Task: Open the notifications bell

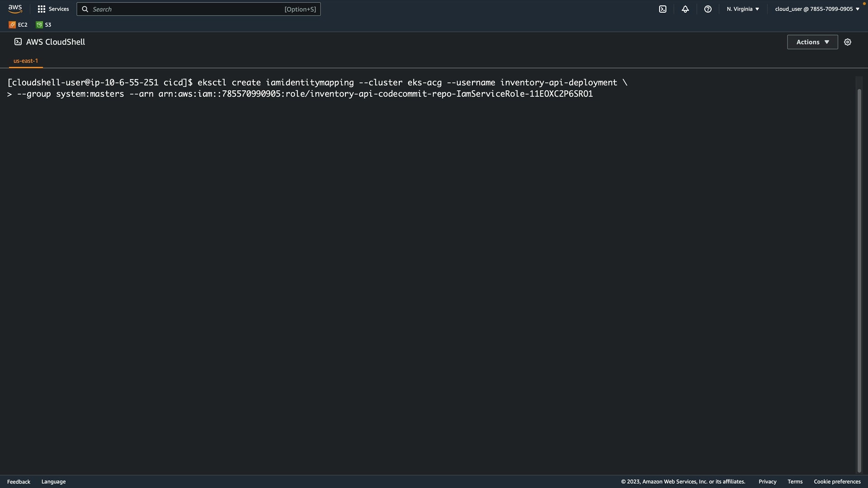Action: 685,9
